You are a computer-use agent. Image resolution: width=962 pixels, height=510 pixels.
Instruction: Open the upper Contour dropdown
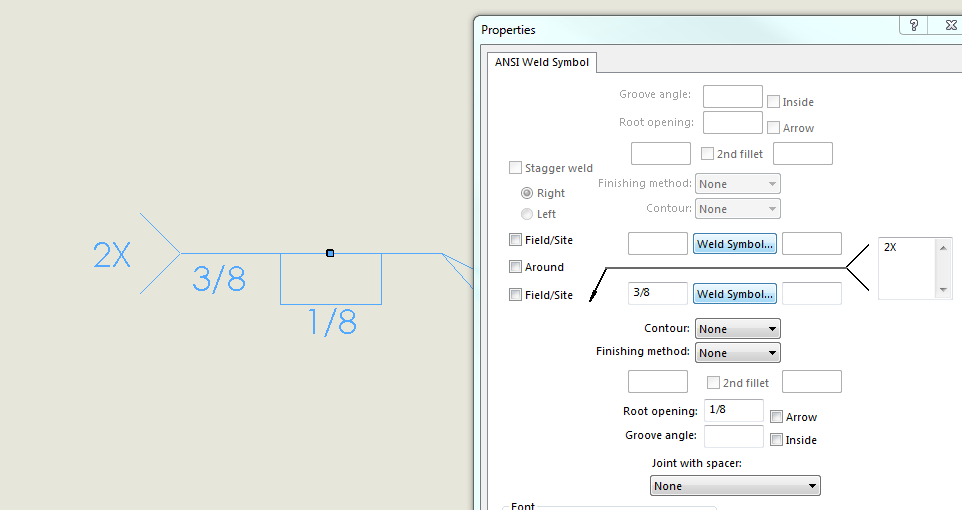point(737,209)
